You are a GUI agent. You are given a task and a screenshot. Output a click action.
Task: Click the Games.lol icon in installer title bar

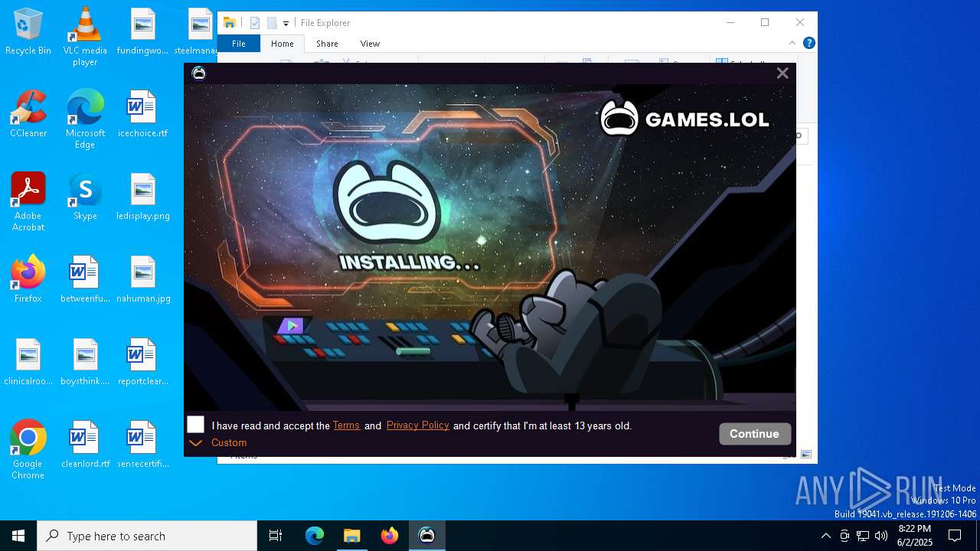click(199, 73)
